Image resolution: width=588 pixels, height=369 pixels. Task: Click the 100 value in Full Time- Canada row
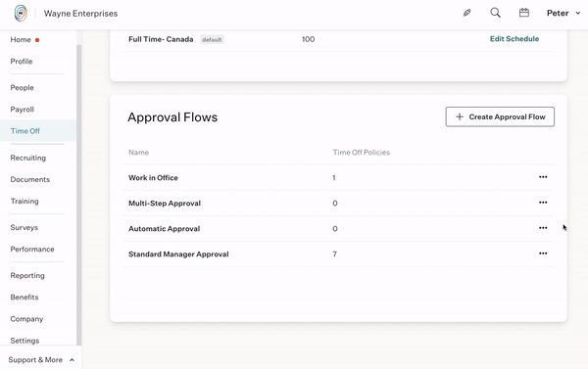tap(309, 39)
